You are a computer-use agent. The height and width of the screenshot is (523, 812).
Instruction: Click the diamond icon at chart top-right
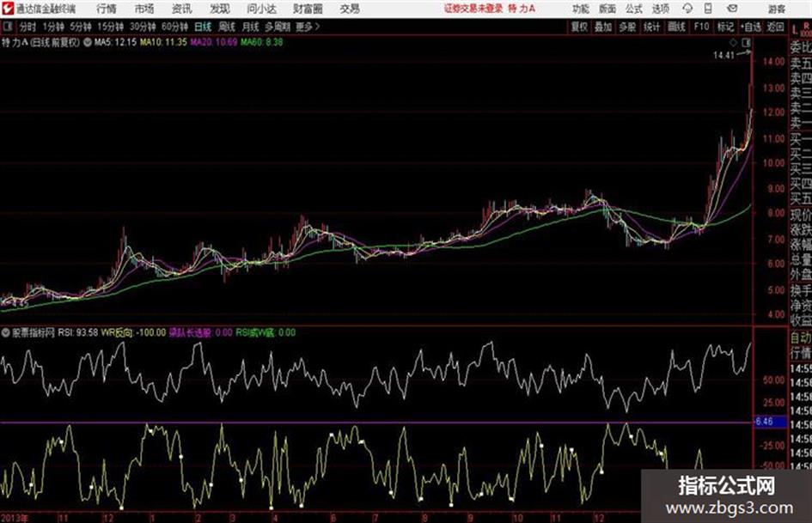pyautogui.click(x=733, y=42)
